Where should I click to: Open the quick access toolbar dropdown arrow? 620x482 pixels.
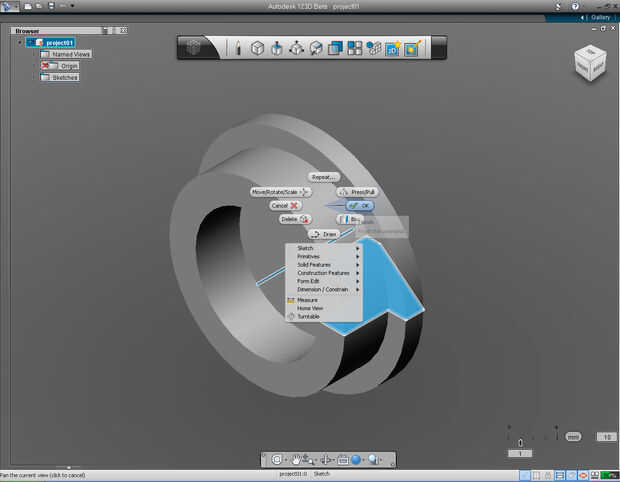coord(72,6)
